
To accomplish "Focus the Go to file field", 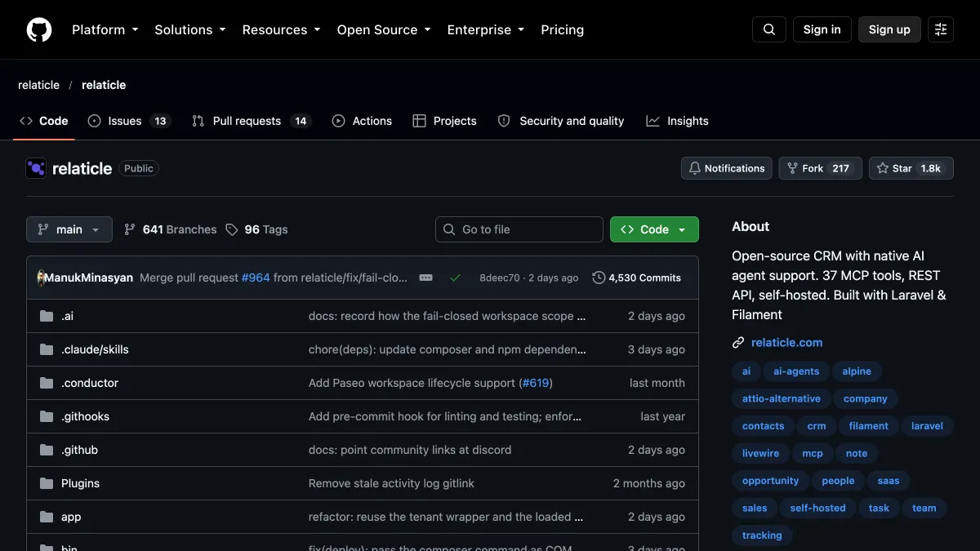I will [x=519, y=229].
